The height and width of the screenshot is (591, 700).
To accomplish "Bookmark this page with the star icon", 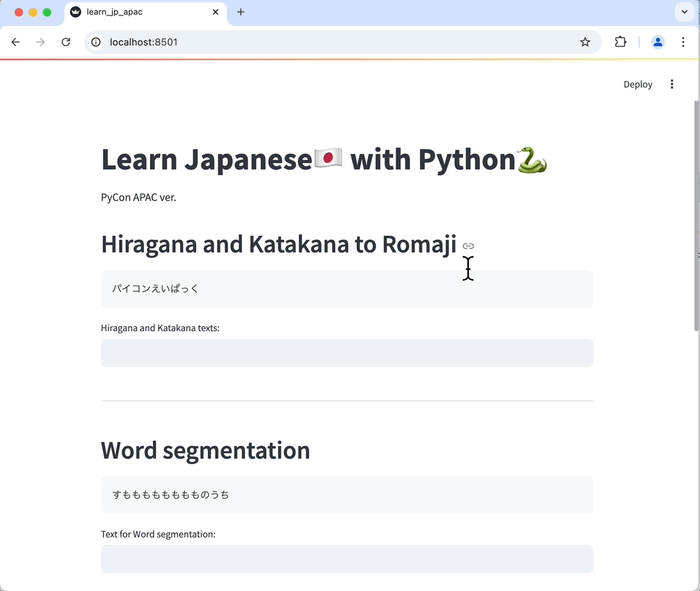I will tap(585, 42).
